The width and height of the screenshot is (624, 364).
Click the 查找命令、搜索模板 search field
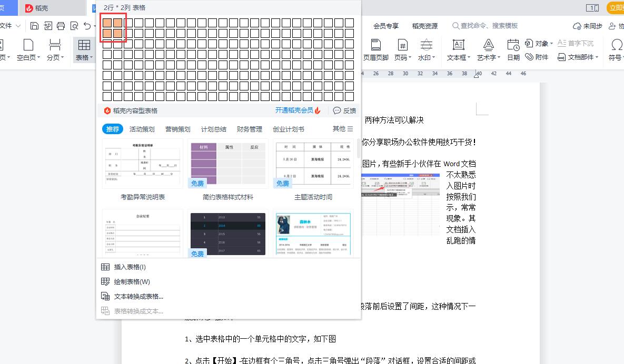click(x=484, y=26)
